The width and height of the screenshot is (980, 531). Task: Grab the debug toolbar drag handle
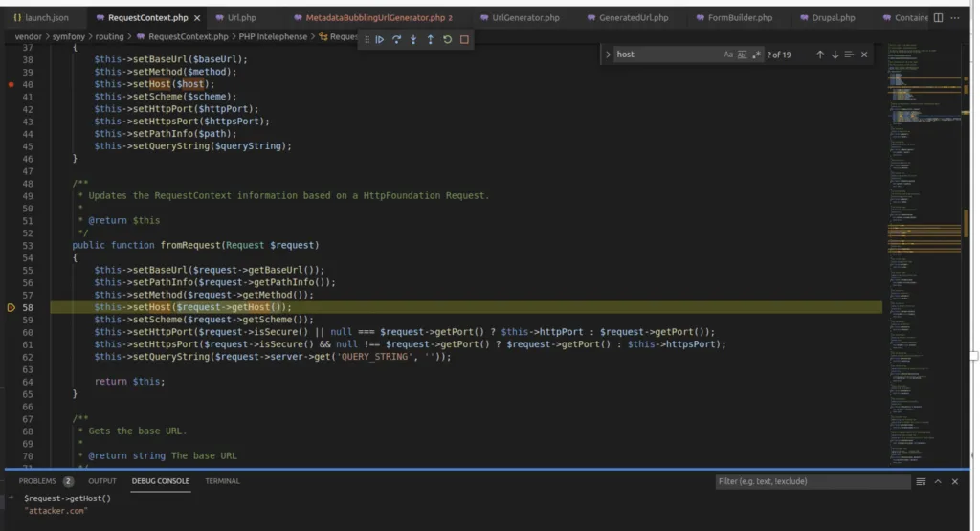click(367, 39)
